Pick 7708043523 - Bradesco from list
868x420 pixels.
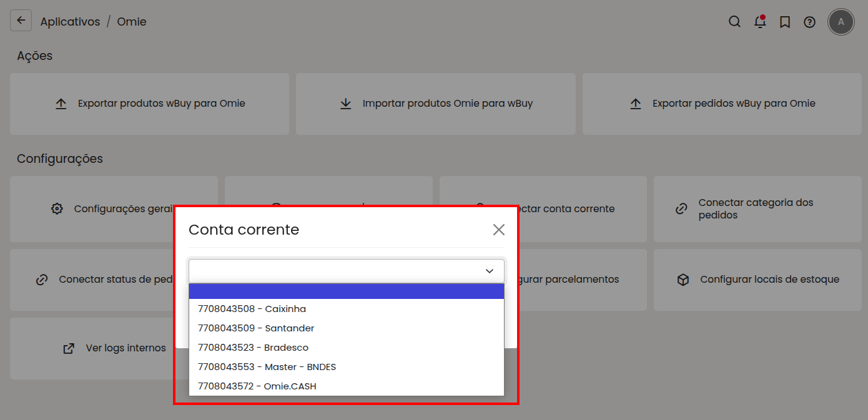[x=253, y=348]
